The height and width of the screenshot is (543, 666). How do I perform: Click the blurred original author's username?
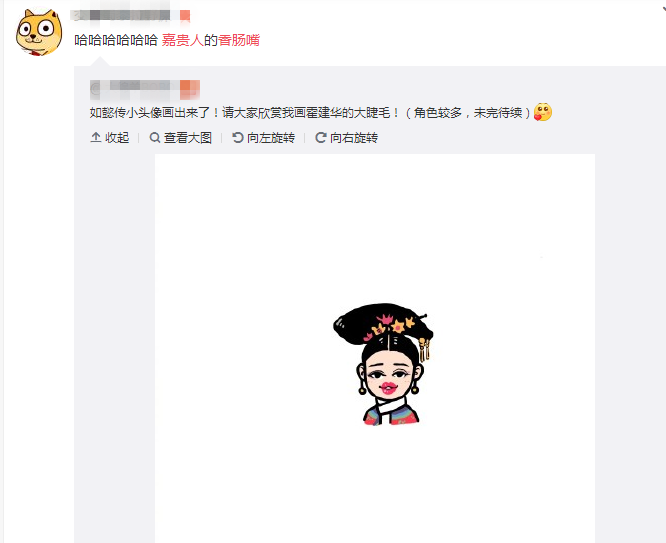click(x=134, y=88)
